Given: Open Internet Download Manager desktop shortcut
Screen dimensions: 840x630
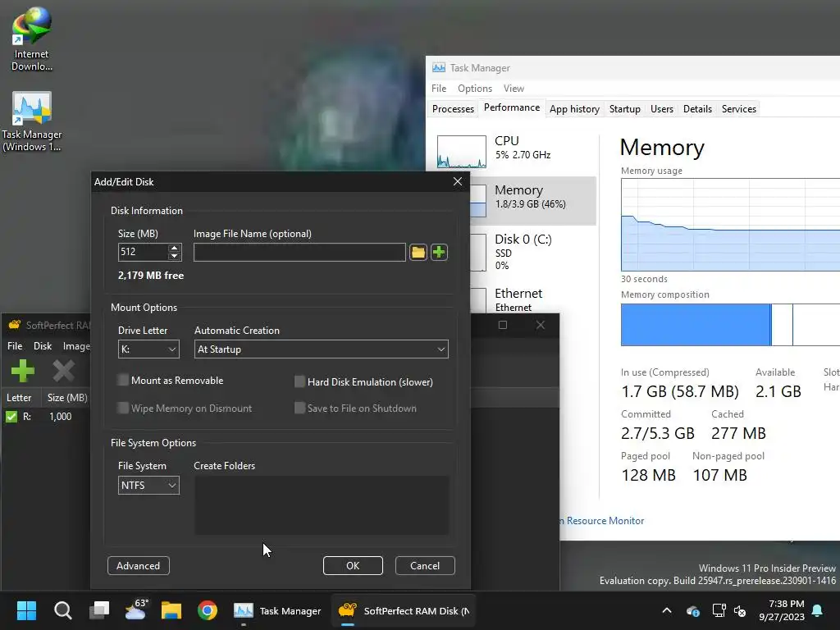Looking at the screenshot, I should (32, 39).
